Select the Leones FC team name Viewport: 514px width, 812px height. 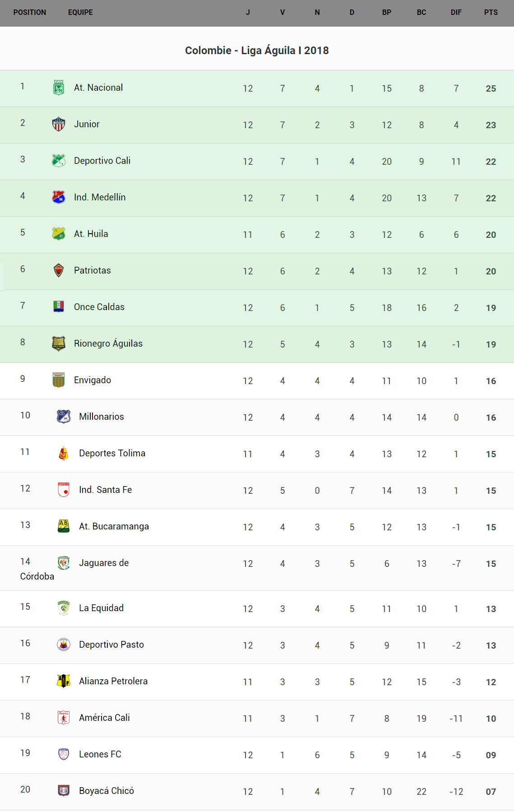click(x=100, y=754)
